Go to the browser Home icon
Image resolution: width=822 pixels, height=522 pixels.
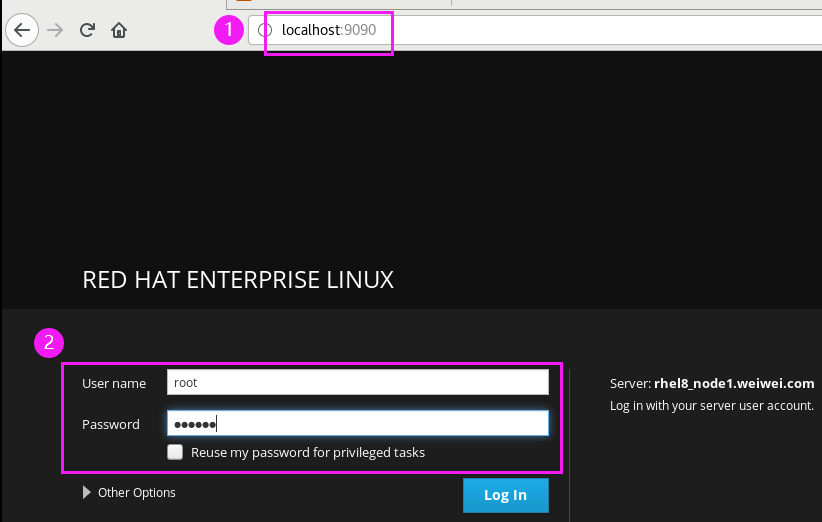(119, 30)
